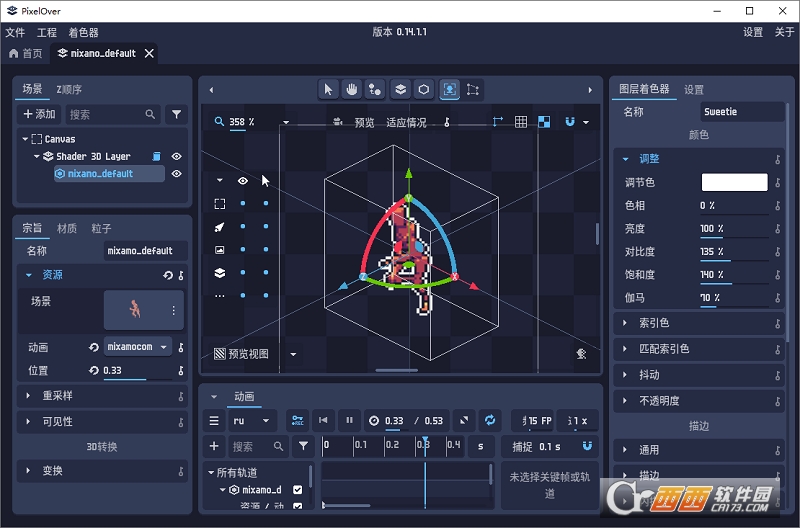Screen dimensions: 800x528
Task: Open the 设置 tab beside 图层着色器
Action: point(694,90)
